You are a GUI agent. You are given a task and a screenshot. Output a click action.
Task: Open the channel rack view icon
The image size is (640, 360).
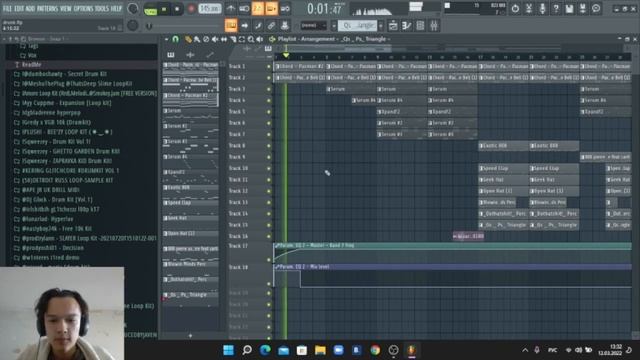pos(420,26)
